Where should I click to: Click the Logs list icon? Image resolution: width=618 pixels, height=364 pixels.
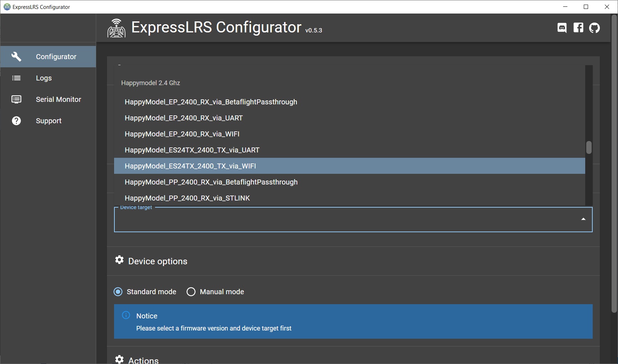click(x=16, y=78)
